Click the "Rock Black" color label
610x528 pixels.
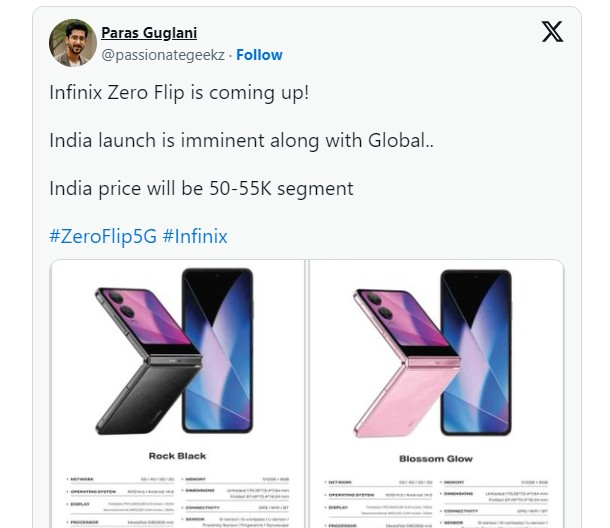point(177,456)
